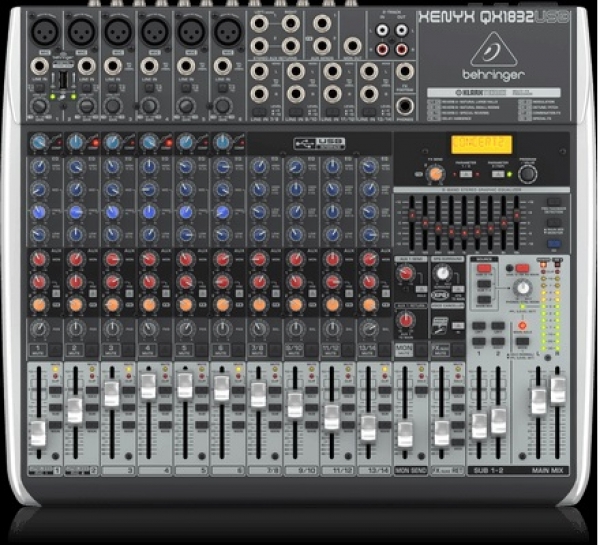The width and height of the screenshot is (600, 545).
Task: Click the behringer brand wordmark
Action: [493, 75]
